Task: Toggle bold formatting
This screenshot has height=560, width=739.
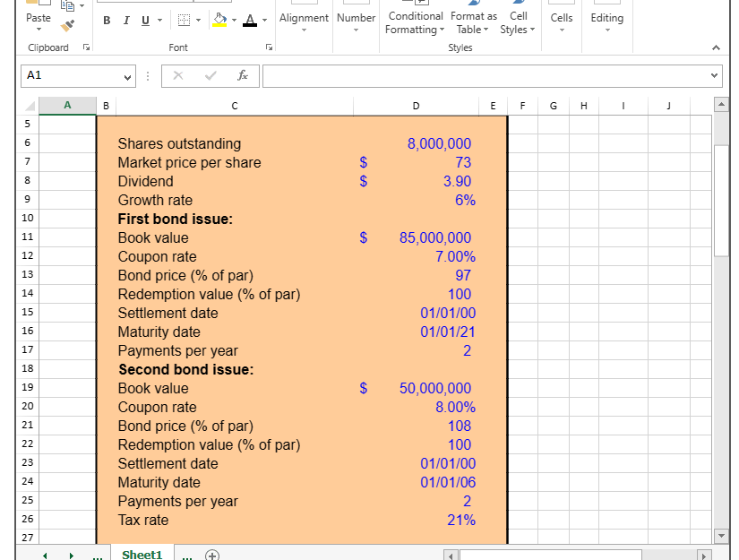Action: click(106, 20)
